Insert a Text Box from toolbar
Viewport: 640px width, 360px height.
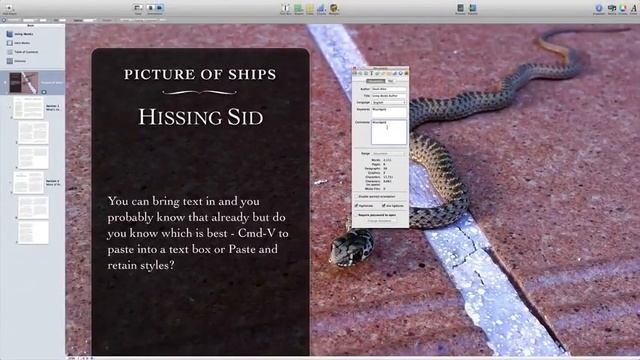click(286, 8)
